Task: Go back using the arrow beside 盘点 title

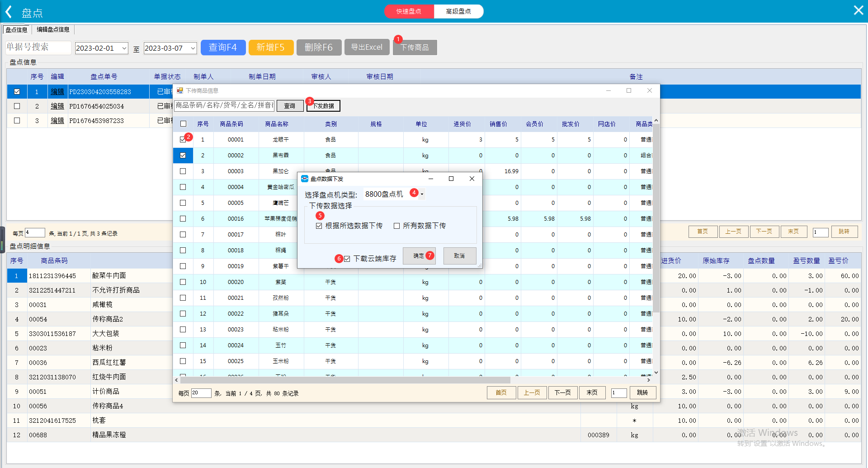Action: 9,11
